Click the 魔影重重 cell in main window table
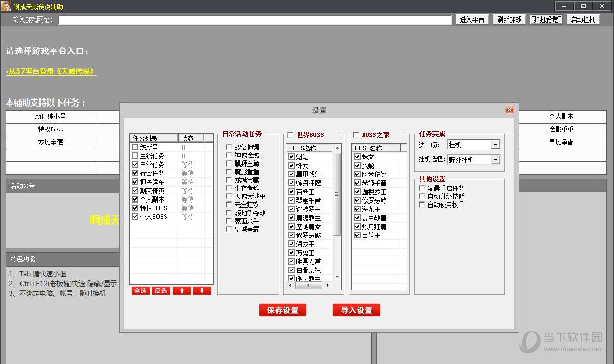Viewport: 614px width, 364px height. (562, 130)
